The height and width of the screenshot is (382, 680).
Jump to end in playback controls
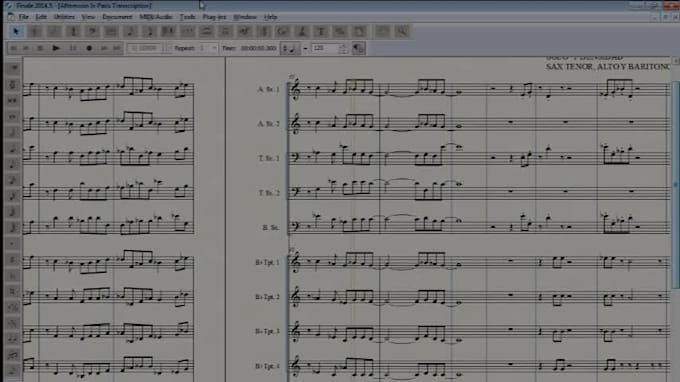point(117,48)
